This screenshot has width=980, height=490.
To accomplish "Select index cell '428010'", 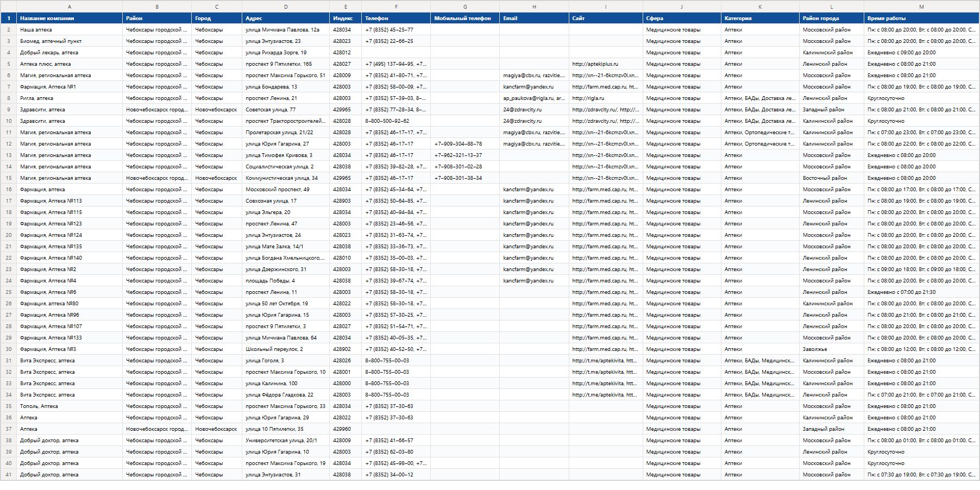I will [345, 257].
